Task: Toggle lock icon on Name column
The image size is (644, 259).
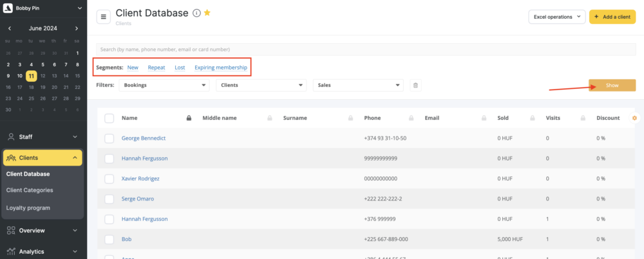Action: coord(189,118)
